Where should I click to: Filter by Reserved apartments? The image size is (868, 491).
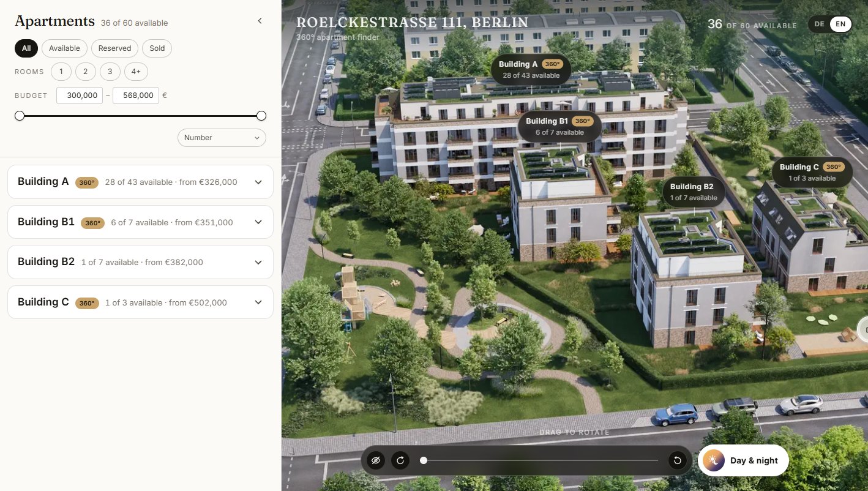[x=114, y=48]
